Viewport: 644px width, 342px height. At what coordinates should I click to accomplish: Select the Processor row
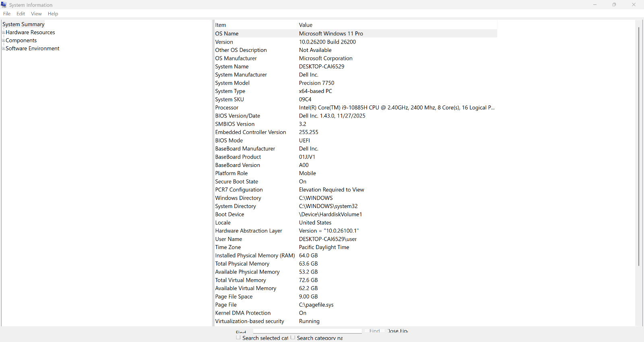356,107
